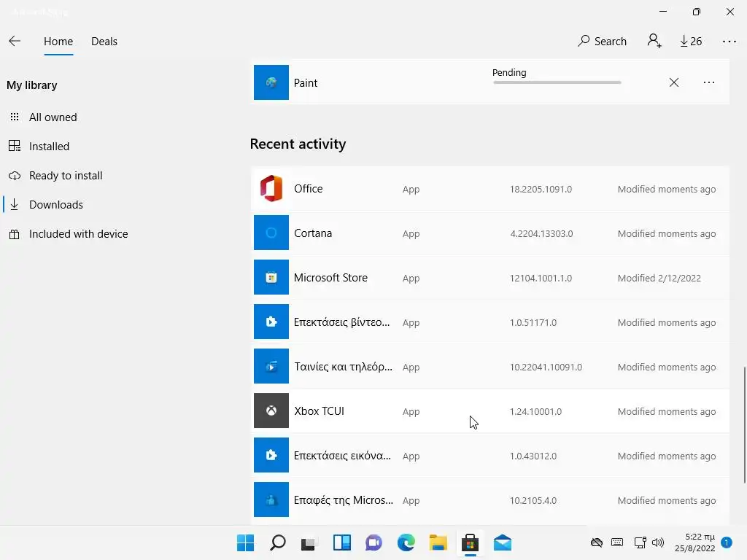
Task: Click the Paint pending progress bar
Action: coord(557,82)
